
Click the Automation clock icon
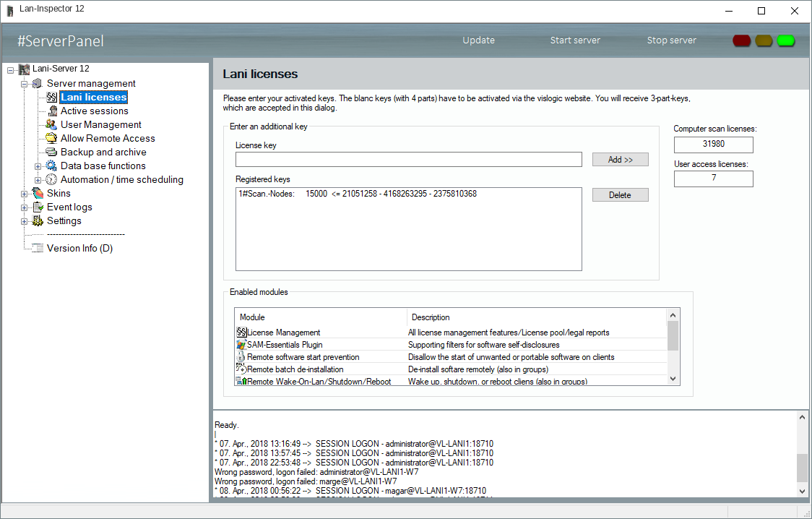[x=51, y=179]
